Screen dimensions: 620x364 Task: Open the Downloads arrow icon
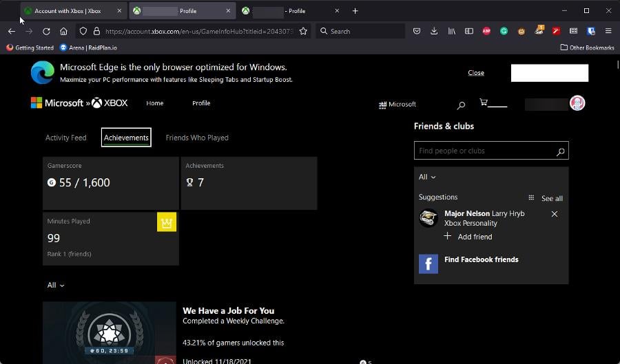tap(434, 31)
